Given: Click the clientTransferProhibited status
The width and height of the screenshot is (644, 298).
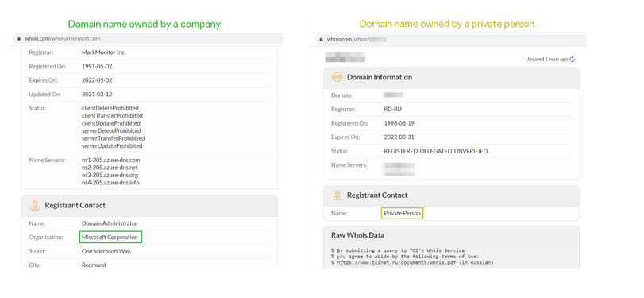Looking at the screenshot, I should click(112, 116).
